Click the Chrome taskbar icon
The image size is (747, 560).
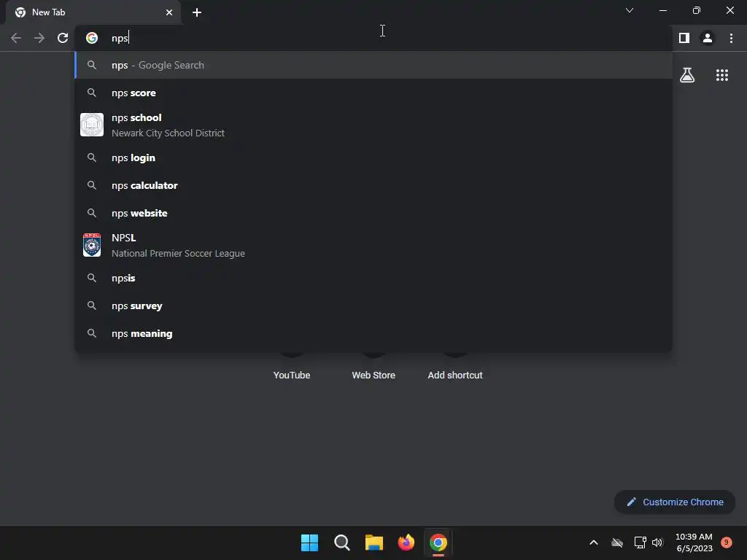pyautogui.click(x=438, y=542)
